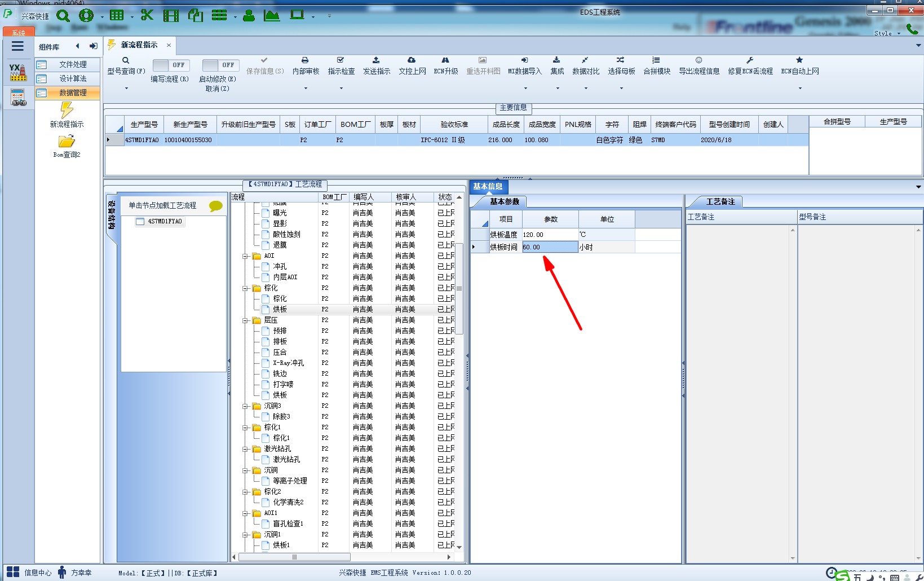This screenshot has width=924, height=581.
Task: Select the 基本参数 tab
Action: click(x=504, y=201)
